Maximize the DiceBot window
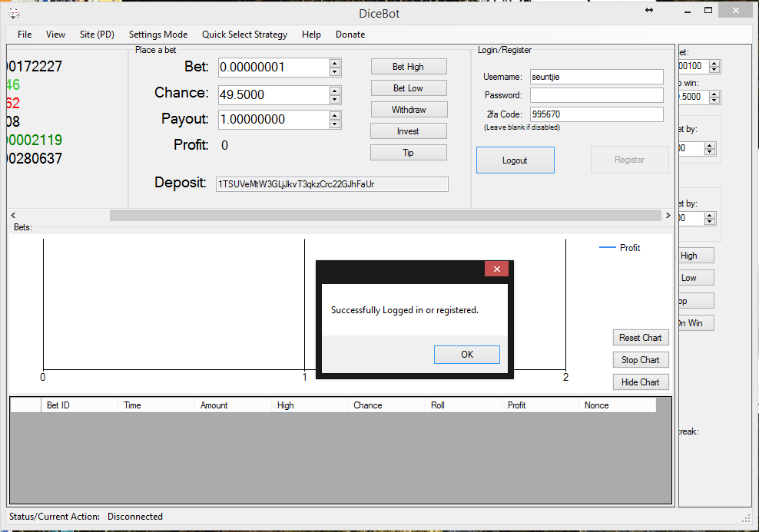 coord(708,10)
